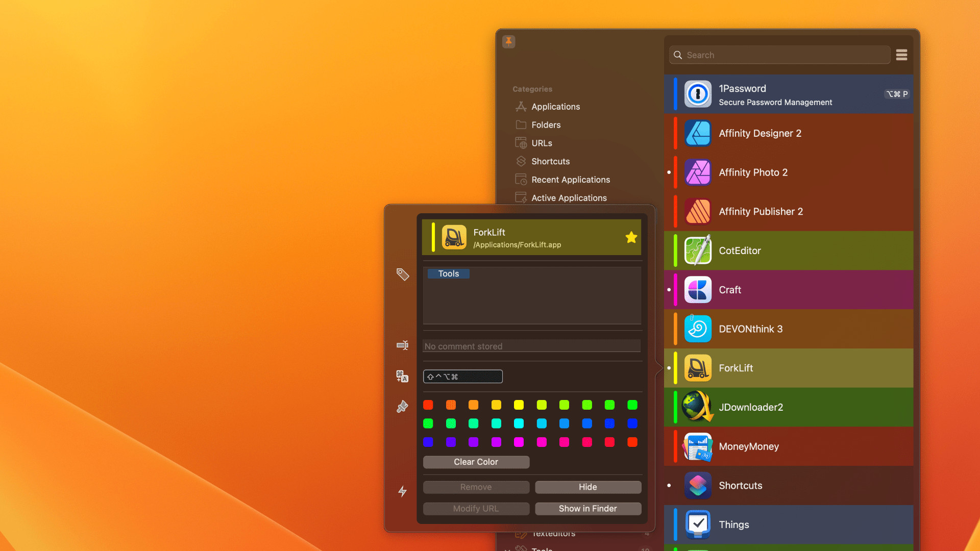
Task: Click the MoneyMoney app icon
Action: 698,446
